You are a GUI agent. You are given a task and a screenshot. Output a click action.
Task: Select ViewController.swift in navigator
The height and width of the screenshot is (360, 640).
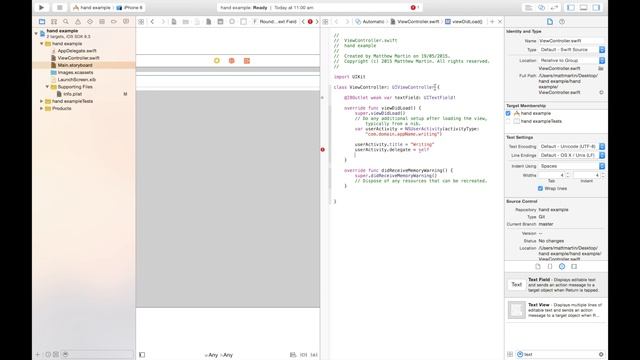[x=78, y=58]
